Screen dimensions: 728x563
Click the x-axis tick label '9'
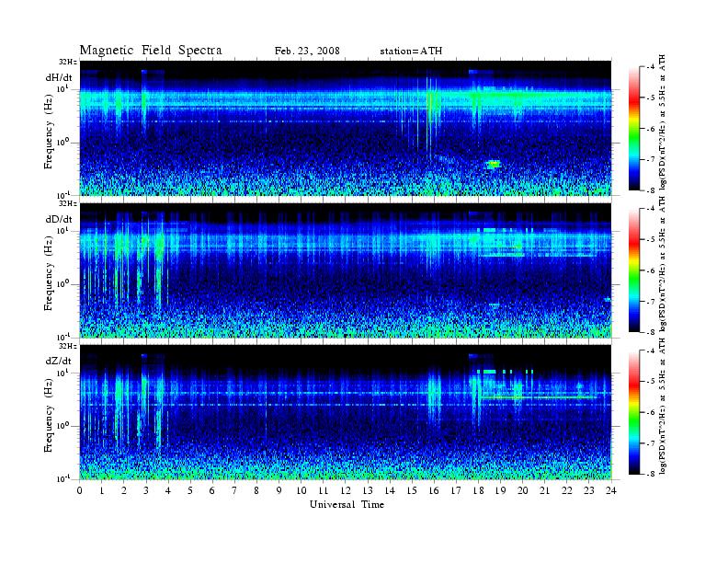click(x=279, y=490)
